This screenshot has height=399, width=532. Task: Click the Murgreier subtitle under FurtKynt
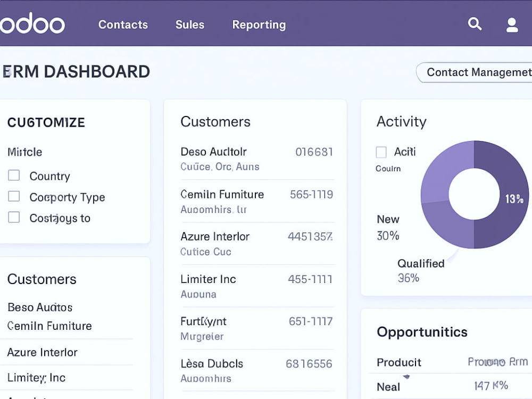[x=202, y=337]
